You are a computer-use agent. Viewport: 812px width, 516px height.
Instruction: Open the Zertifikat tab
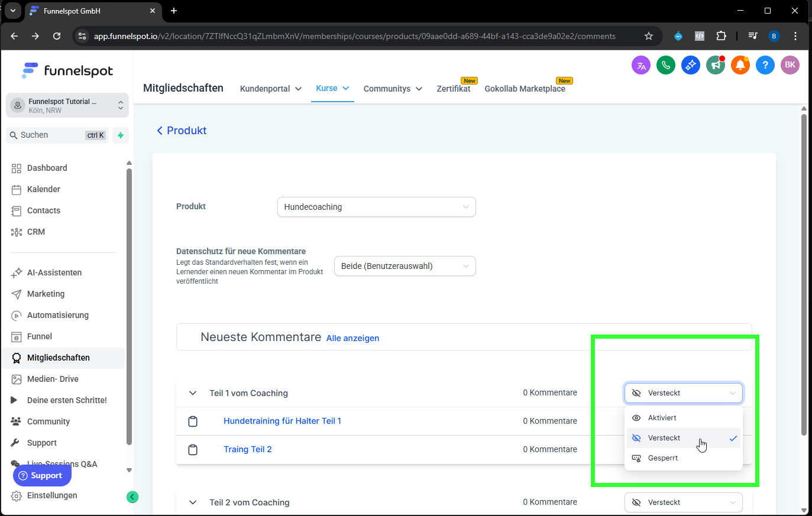(x=454, y=89)
